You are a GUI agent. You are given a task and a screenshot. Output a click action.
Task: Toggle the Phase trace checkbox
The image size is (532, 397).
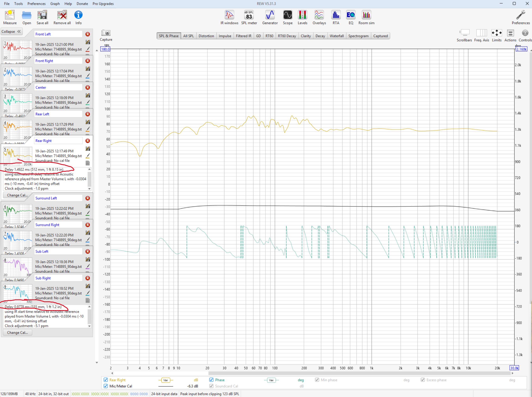pyautogui.click(x=211, y=380)
